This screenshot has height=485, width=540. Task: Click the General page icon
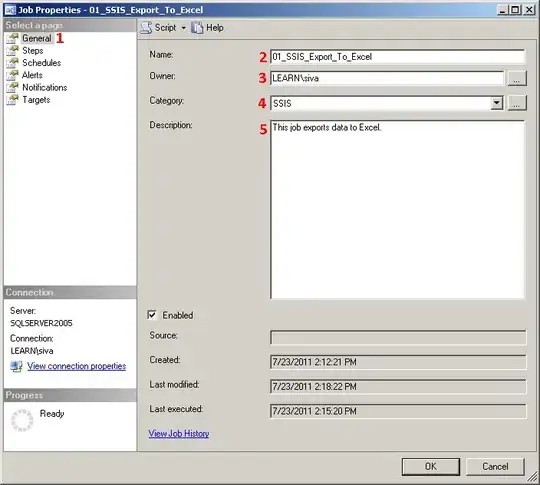[12, 38]
